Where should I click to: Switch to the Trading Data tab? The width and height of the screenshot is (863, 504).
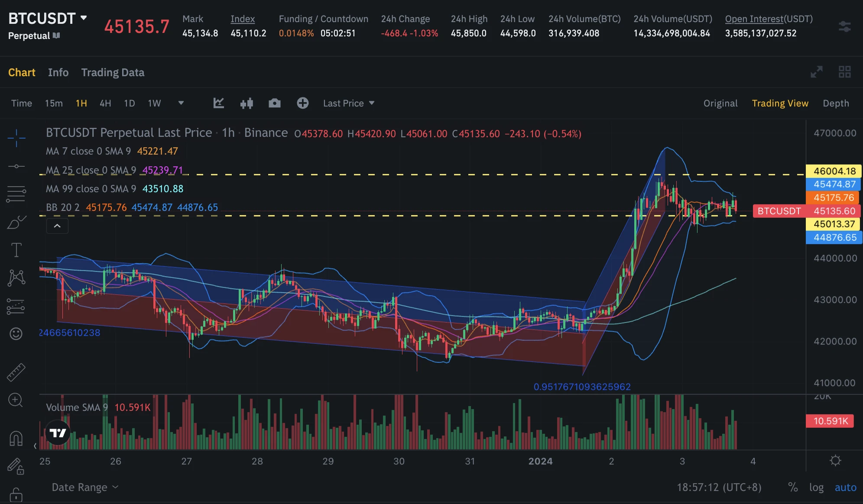click(112, 72)
